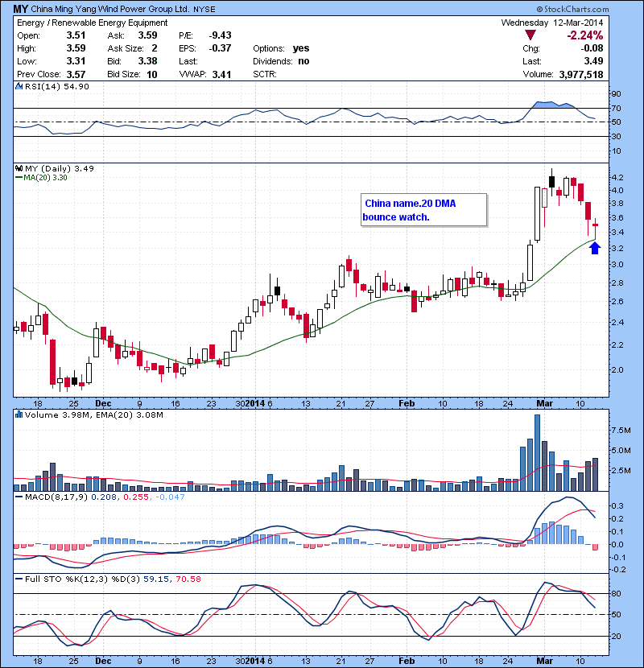Click the Wednesday 12-Mar-2014 date

pos(552,23)
